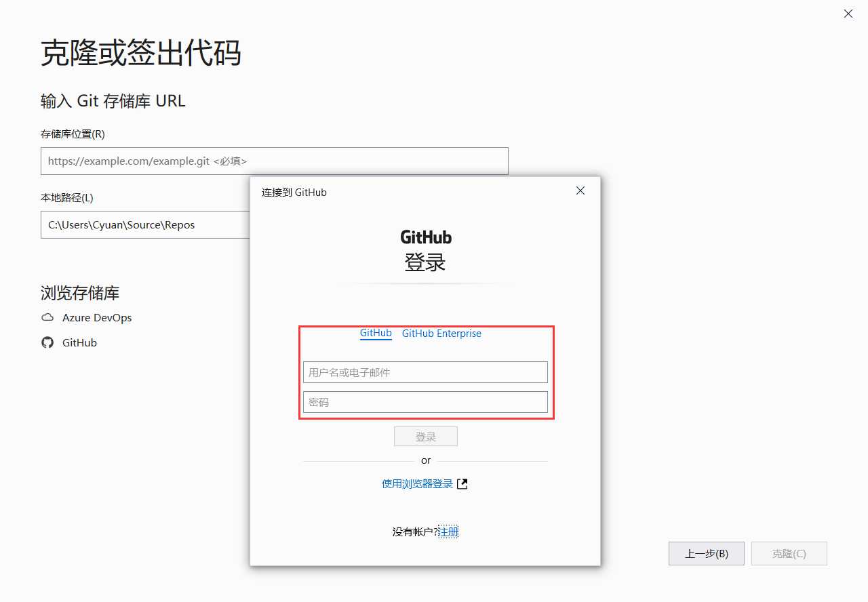Image resolution: width=868 pixels, height=602 pixels.
Task: Click the 克隆(C) clone button
Action: (789, 554)
